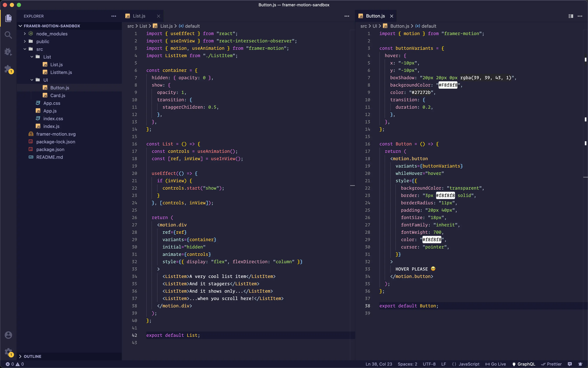Open App.js in the file tree
This screenshot has width=588, height=368.
(69, 111)
